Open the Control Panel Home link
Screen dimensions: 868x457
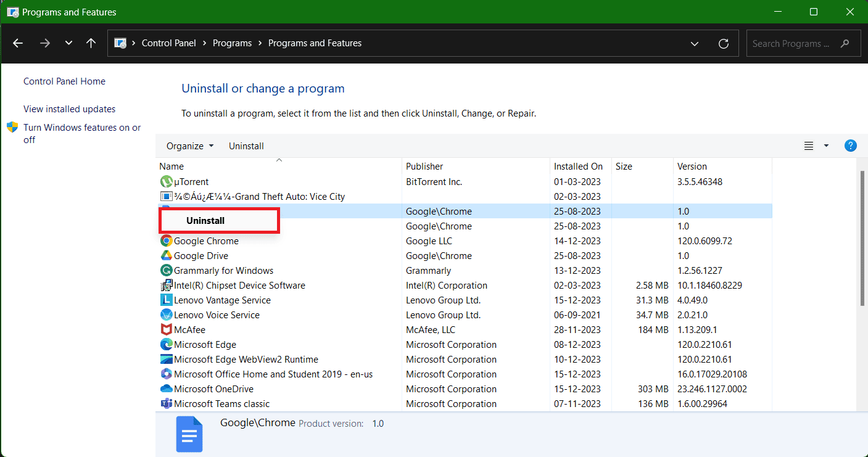pos(64,81)
